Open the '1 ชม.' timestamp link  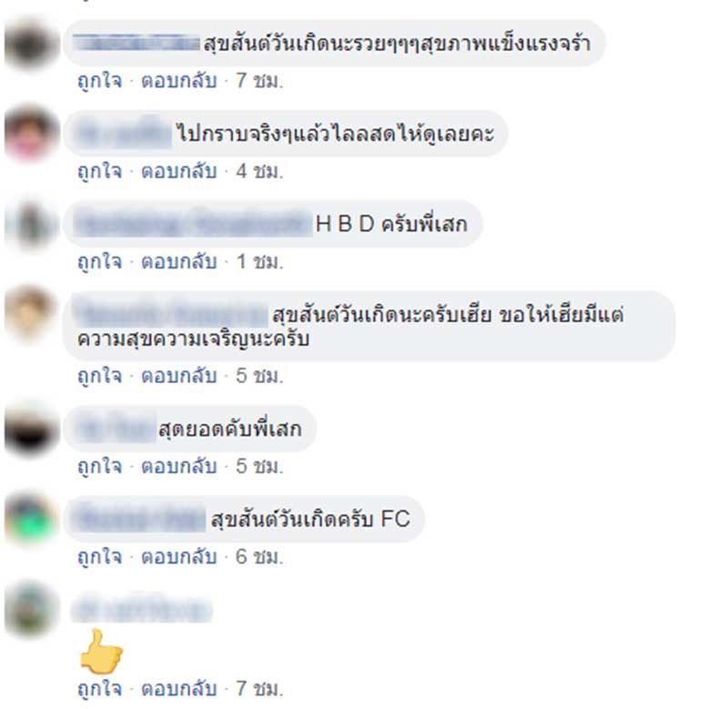click(259, 262)
